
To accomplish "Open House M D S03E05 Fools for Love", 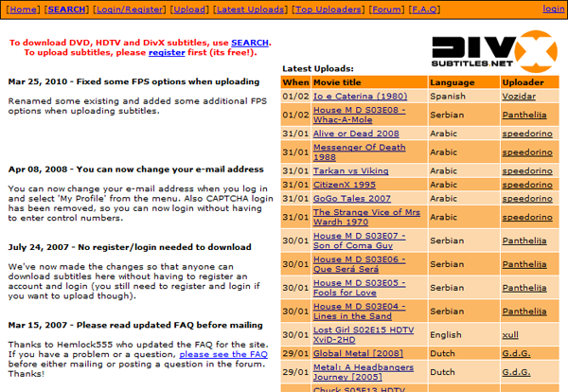I will [x=360, y=288].
